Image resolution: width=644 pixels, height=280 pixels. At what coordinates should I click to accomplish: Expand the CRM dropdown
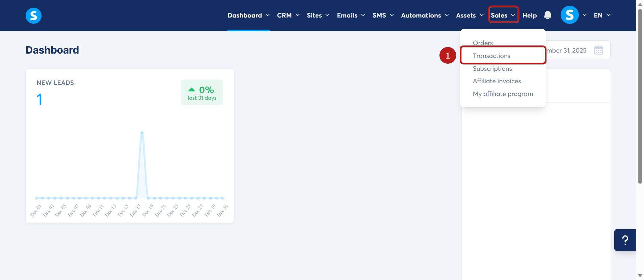coord(288,15)
